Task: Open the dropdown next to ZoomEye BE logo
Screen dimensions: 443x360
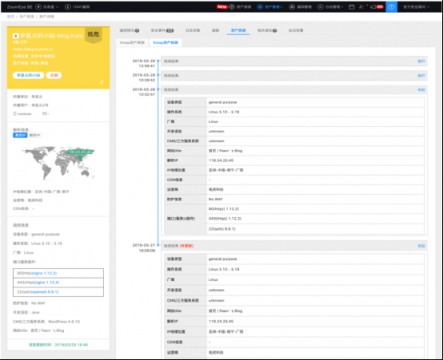Action: pos(47,7)
